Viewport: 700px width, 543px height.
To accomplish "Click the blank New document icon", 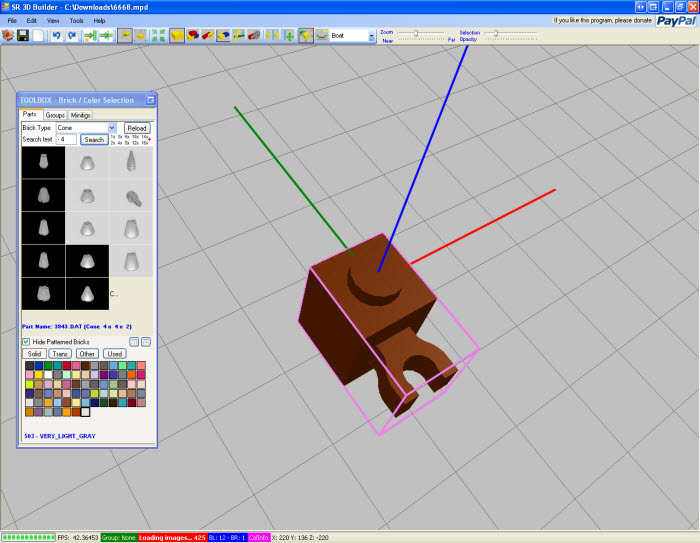I will pyautogui.click(x=38, y=36).
